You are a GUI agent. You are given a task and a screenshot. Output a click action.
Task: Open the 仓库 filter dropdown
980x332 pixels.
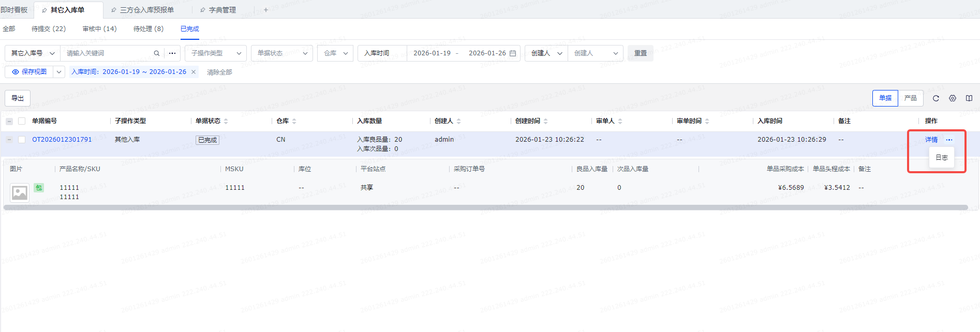coord(335,53)
